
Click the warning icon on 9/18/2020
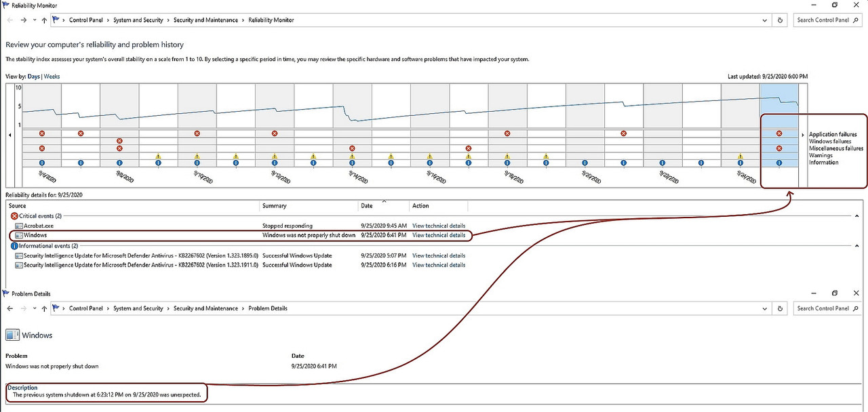(507, 156)
